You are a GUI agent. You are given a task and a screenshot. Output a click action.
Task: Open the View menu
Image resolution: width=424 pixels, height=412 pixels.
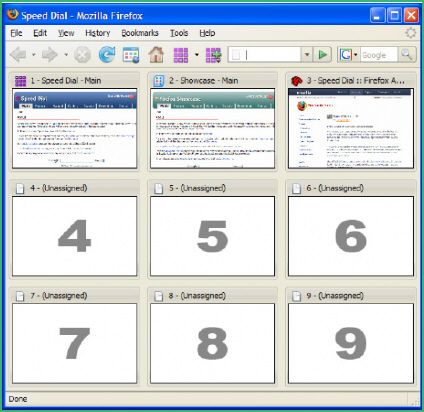tap(66, 33)
